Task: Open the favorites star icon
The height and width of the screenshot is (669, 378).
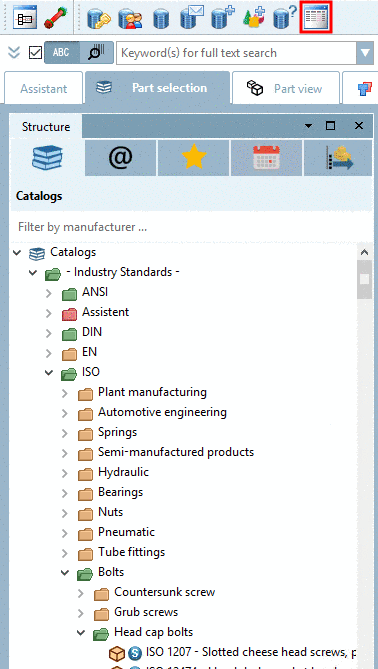Action: click(194, 158)
